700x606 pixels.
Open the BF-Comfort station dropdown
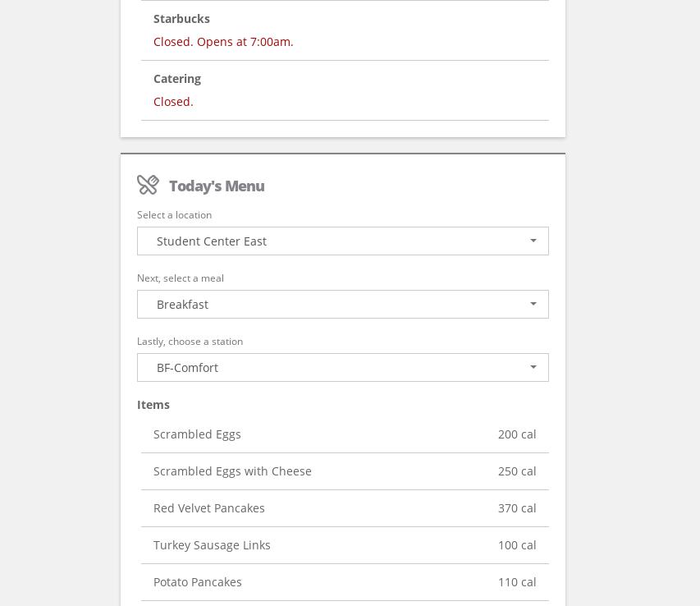[342, 368]
